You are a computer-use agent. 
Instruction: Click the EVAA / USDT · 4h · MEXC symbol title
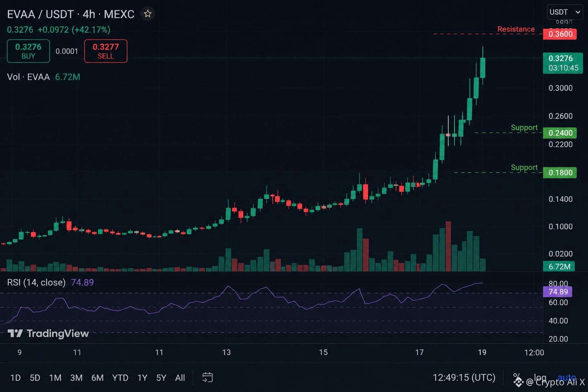[71, 14]
